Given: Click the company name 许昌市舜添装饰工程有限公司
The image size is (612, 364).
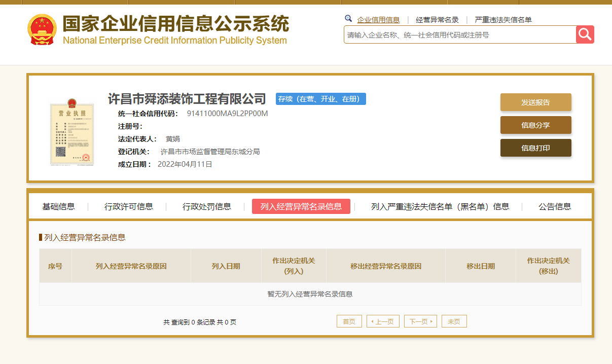Looking at the screenshot, I should coord(187,99).
